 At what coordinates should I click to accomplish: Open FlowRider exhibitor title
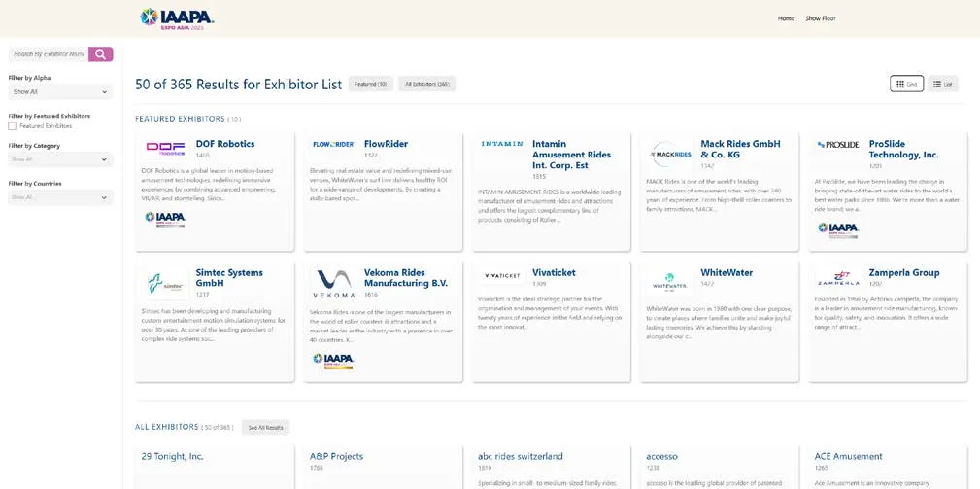[x=386, y=144]
